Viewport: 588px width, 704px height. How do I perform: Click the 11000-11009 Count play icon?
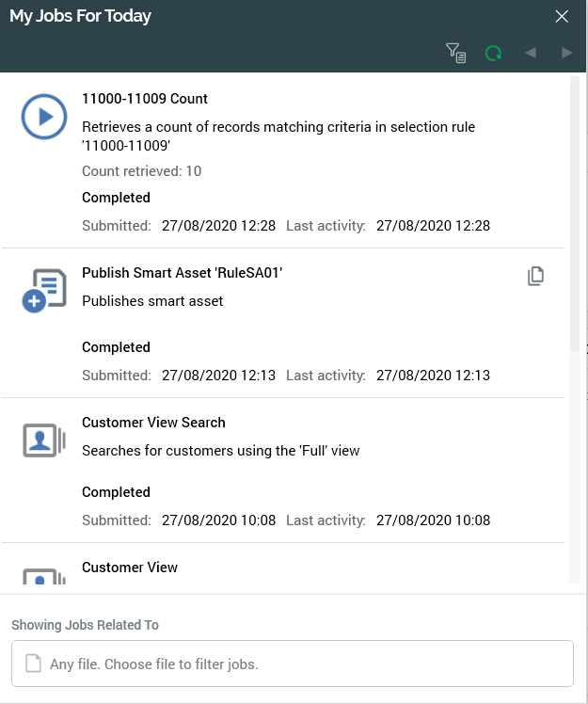coord(44,118)
